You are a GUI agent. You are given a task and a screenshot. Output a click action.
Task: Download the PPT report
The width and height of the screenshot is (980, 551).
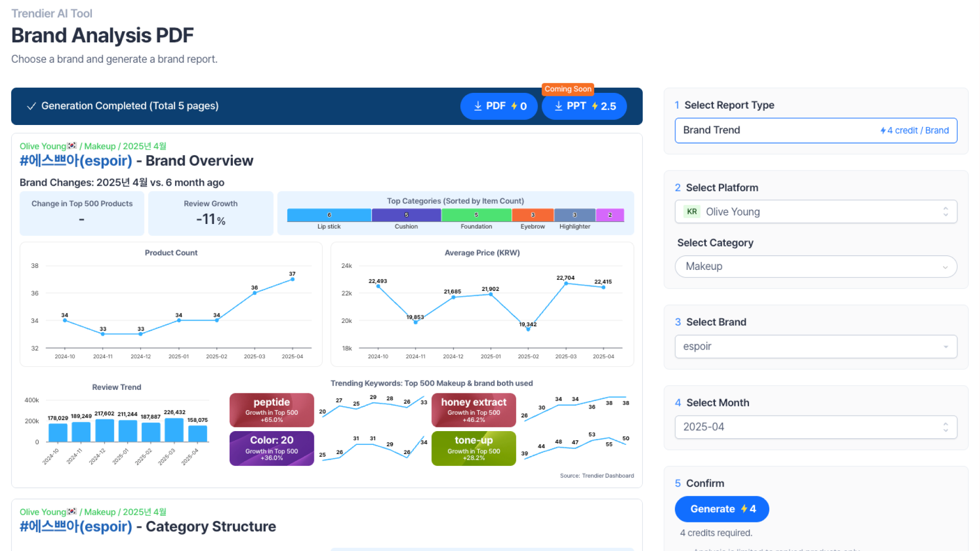584,106
